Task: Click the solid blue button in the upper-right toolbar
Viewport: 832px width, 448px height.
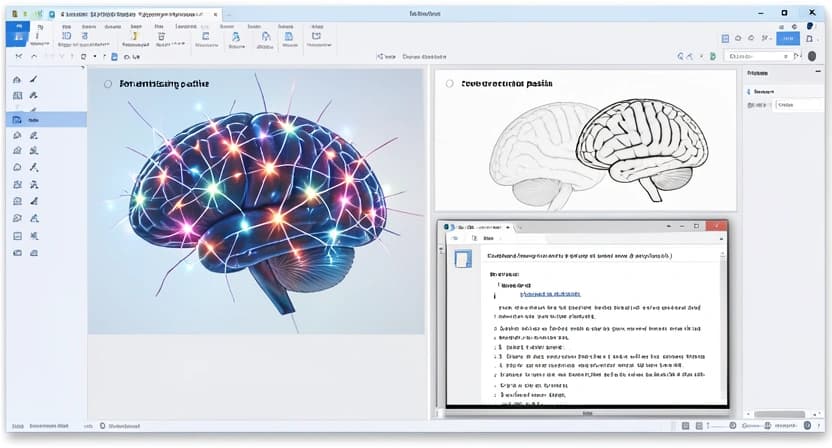Action: 787,38
